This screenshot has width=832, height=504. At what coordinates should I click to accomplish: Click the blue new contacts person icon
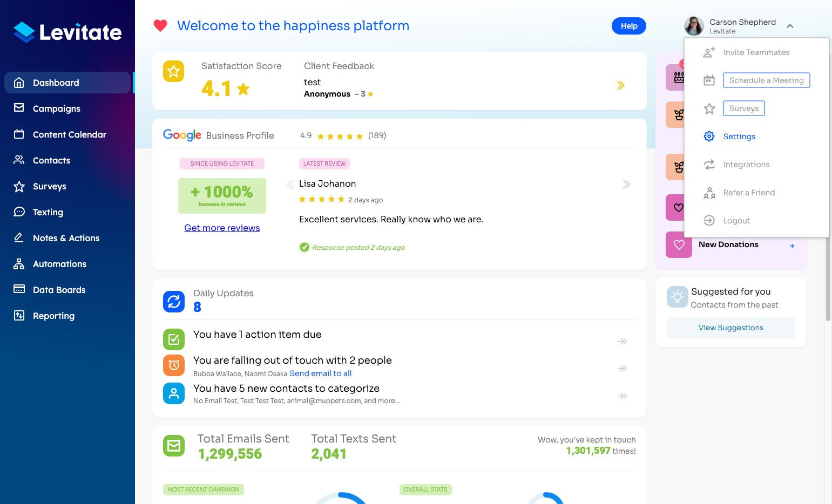tap(174, 393)
